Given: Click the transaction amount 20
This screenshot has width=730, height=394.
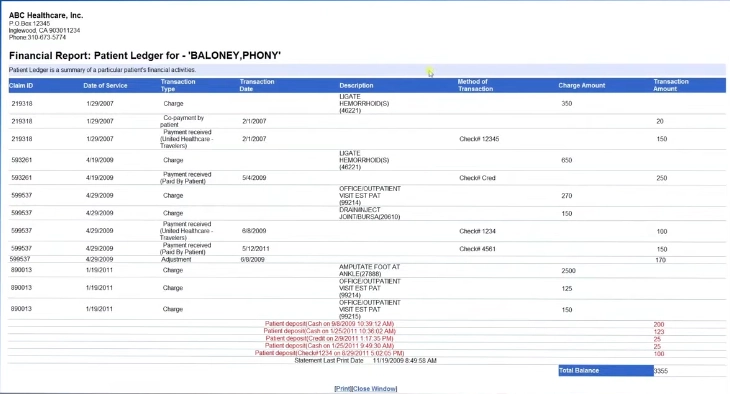Looking at the screenshot, I should tap(660, 121).
